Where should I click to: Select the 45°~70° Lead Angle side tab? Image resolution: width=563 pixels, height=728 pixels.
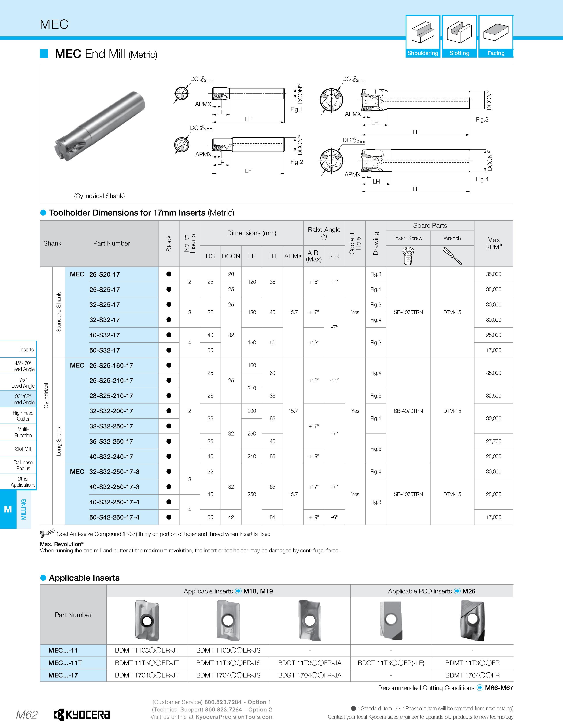coord(18,366)
